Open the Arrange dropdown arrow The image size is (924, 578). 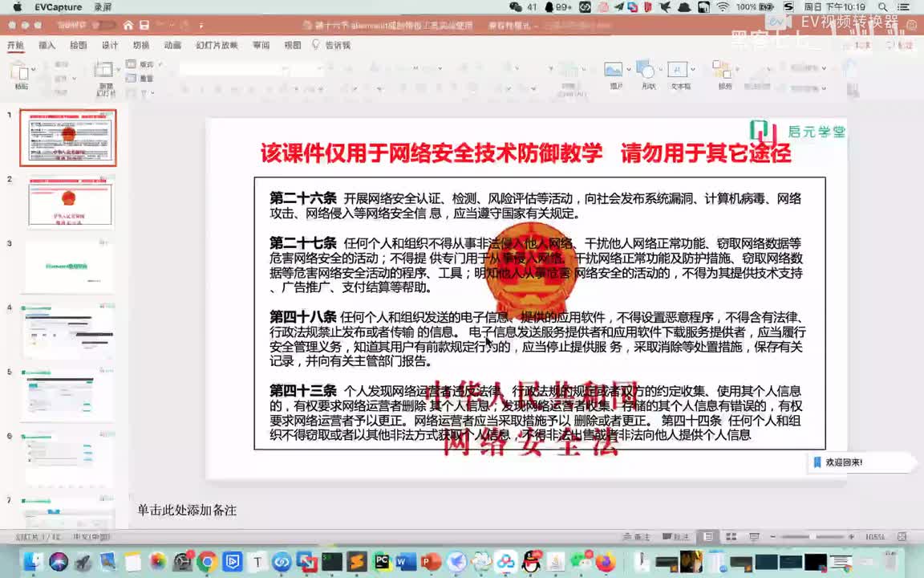[x=736, y=70]
